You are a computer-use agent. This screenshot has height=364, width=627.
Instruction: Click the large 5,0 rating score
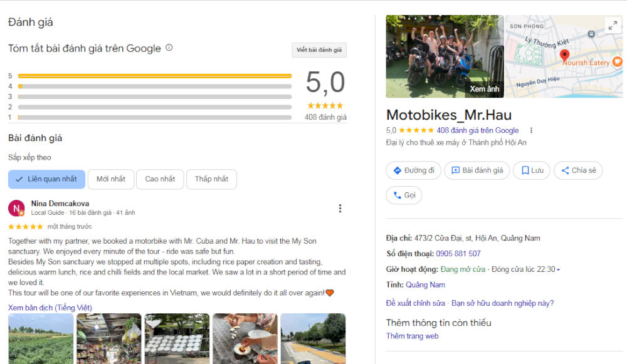325,82
